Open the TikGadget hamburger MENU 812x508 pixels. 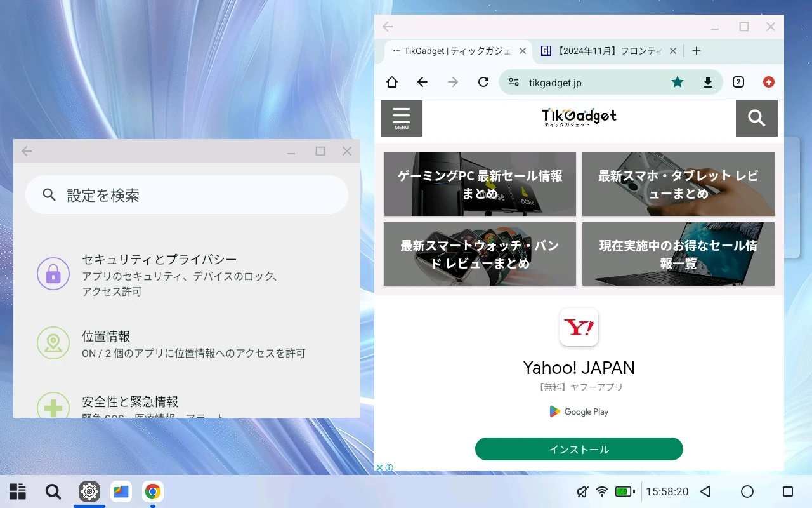point(402,118)
